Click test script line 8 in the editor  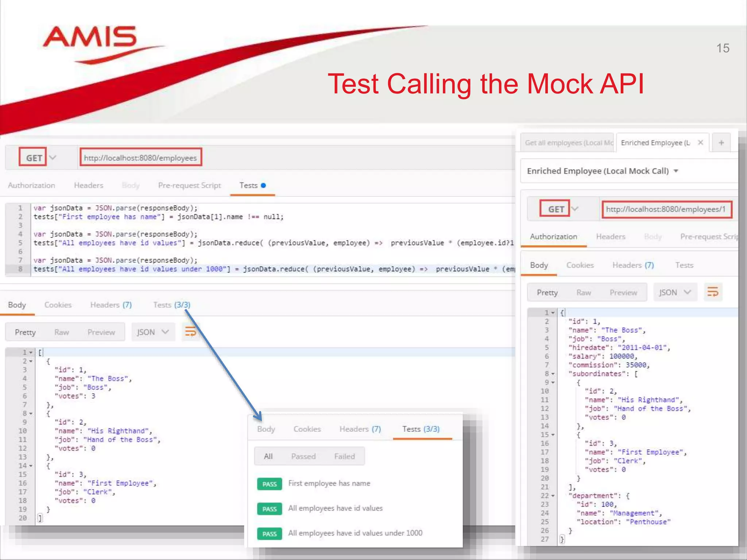tap(274, 269)
